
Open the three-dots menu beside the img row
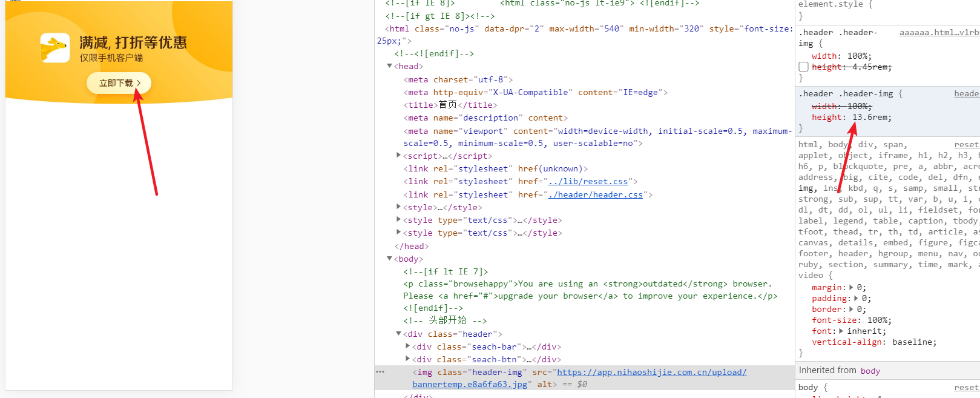point(380,372)
